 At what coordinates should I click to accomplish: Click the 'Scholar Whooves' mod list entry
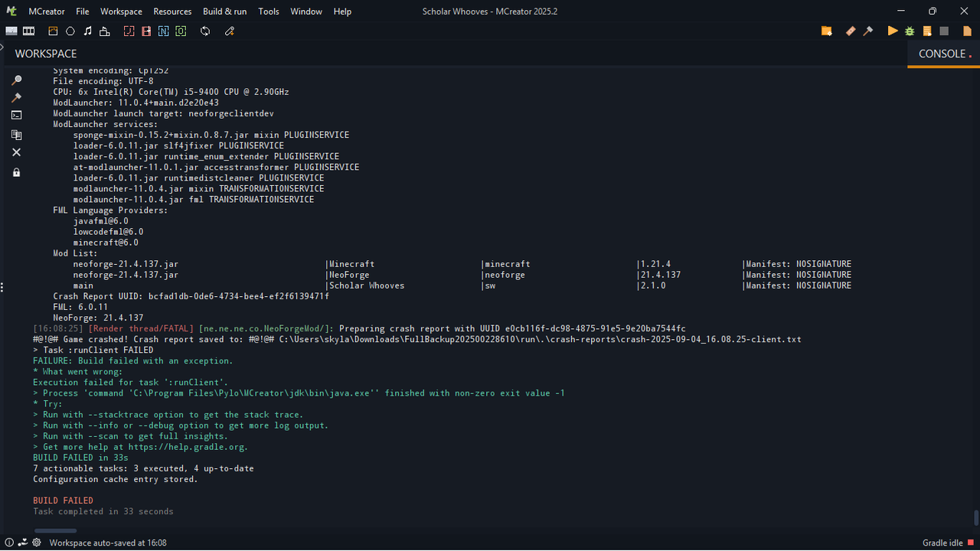pos(367,285)
